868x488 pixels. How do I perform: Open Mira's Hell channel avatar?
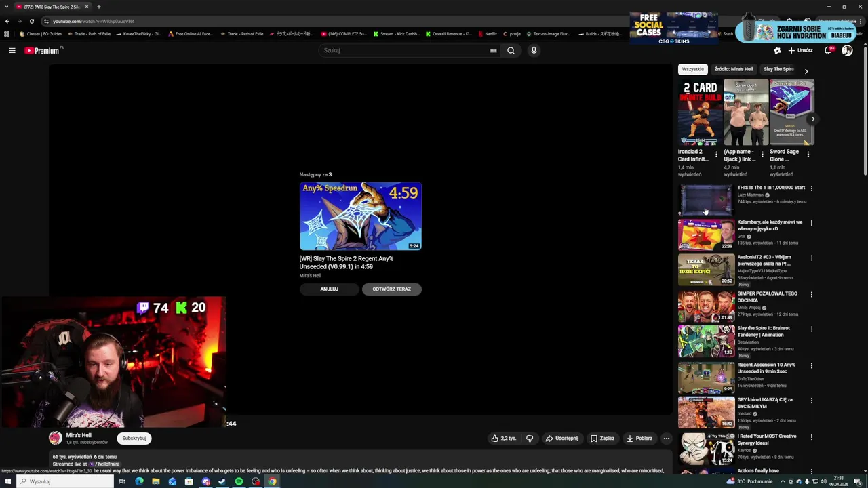[x=56, y=439]
